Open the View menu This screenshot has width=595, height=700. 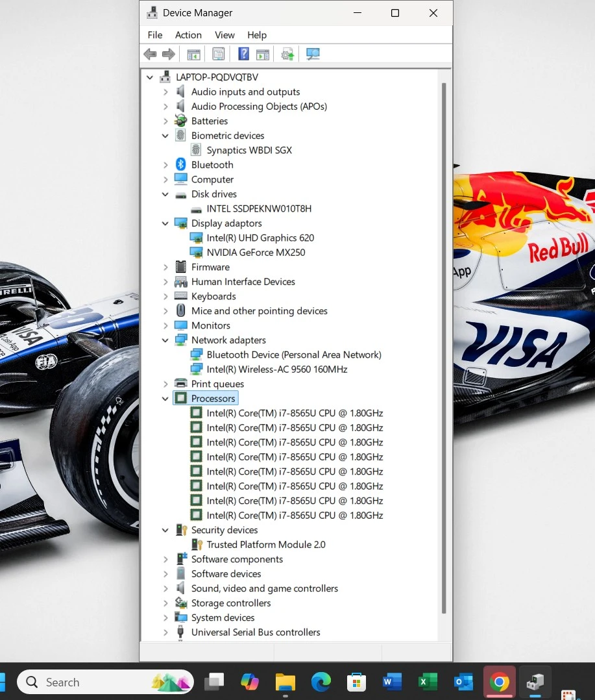225,35
